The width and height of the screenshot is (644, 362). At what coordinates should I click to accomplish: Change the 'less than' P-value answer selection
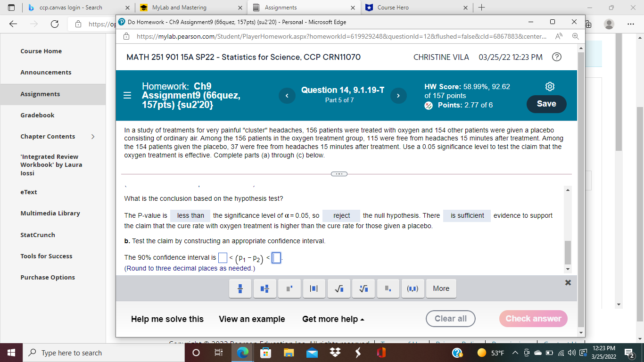click(x=190, y=215)
